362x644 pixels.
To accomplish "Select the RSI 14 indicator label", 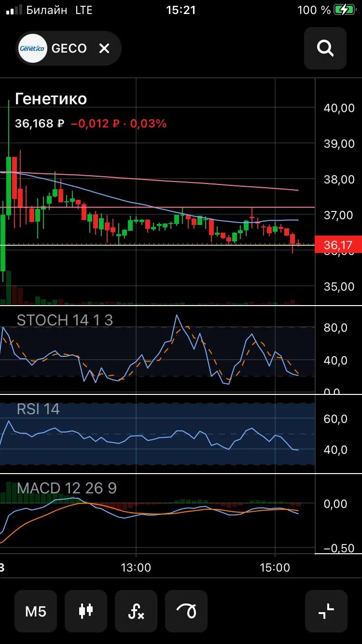I will pyautogui.click(x=38, y=409).
